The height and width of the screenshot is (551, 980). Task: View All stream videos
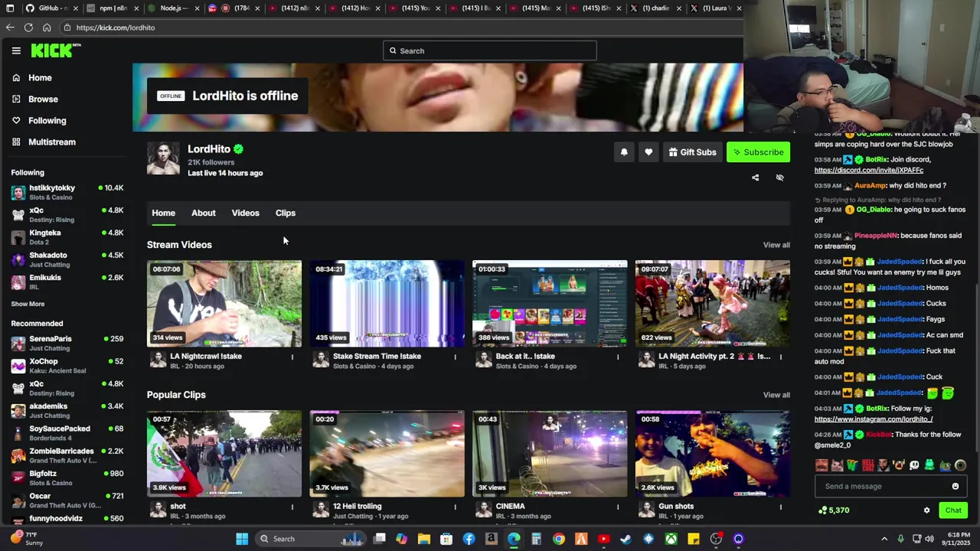point(776,245)
